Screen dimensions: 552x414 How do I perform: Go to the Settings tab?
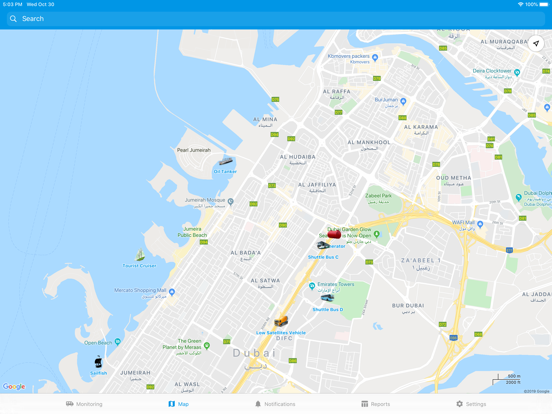coord(471,404)
